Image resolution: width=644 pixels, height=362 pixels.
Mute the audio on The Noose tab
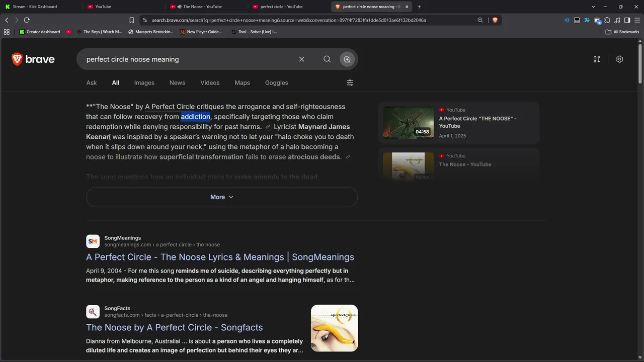(x=180, y=7)
